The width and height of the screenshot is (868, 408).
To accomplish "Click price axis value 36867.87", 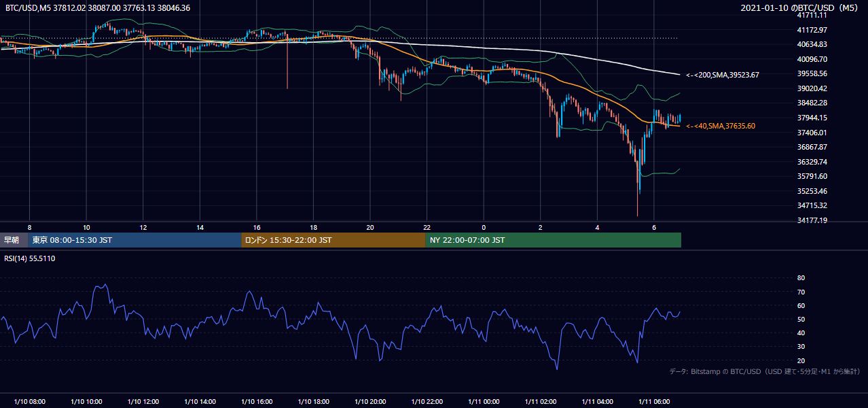I will (812, 147).
